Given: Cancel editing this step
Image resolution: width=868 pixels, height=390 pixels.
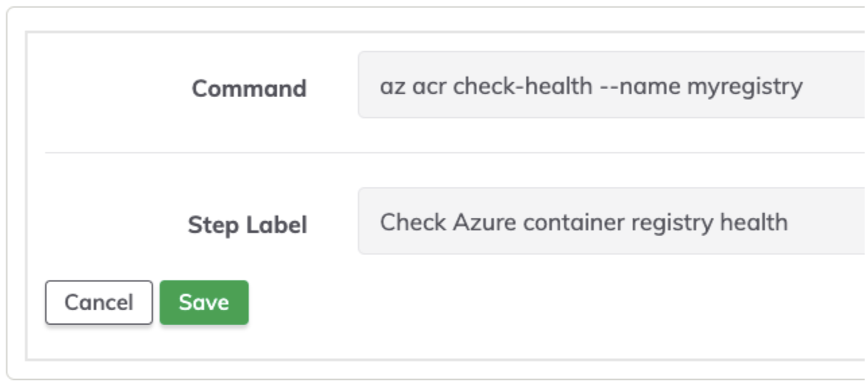Looking at the screenshot, I should click(x=99, y=302).
